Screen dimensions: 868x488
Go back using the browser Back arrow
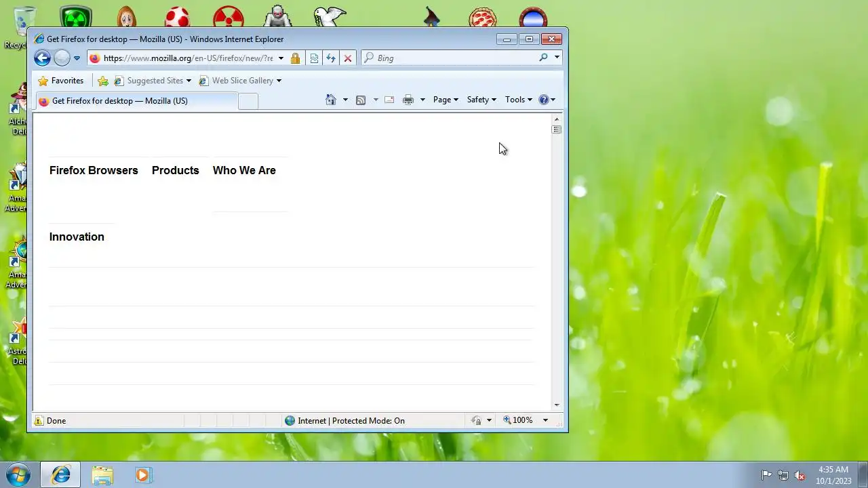coord(42,58)
